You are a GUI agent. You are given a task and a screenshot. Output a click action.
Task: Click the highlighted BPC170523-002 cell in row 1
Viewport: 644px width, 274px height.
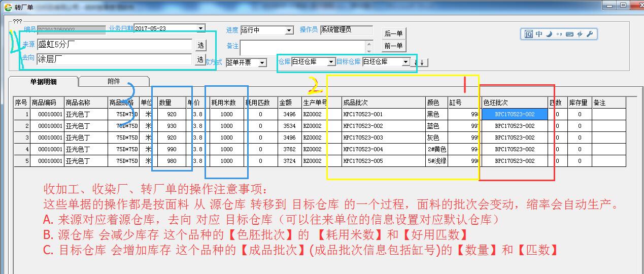click(515, 114)
